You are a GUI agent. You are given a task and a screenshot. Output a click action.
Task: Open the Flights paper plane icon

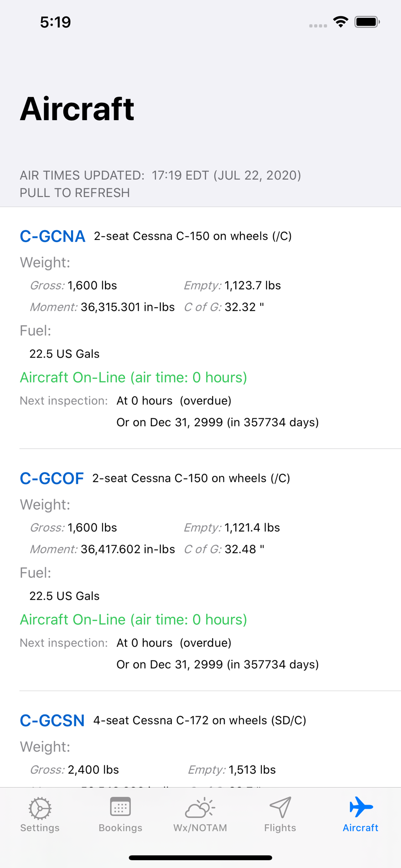(x=280, y=808)
